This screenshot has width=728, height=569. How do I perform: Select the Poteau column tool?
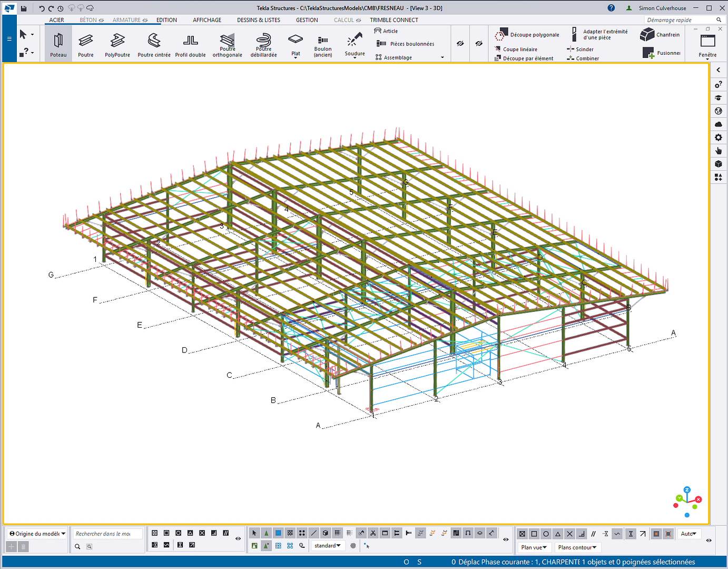(58, 44)
